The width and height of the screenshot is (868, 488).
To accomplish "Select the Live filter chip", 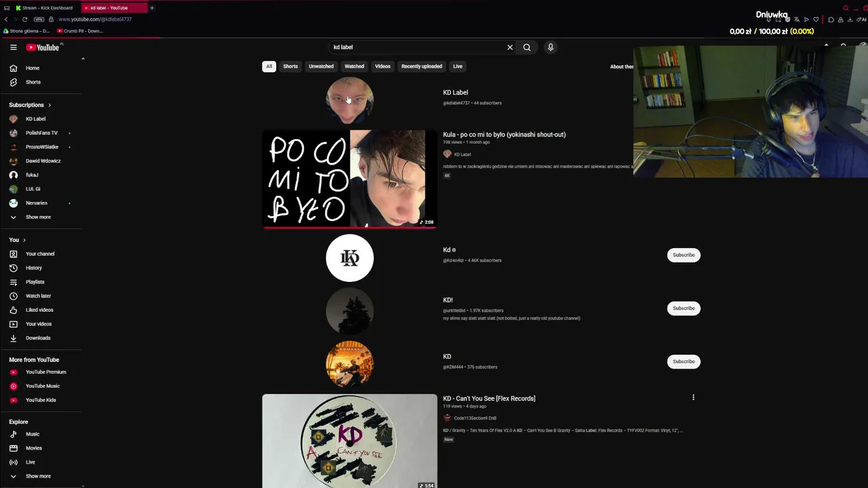I will point(458,66).
